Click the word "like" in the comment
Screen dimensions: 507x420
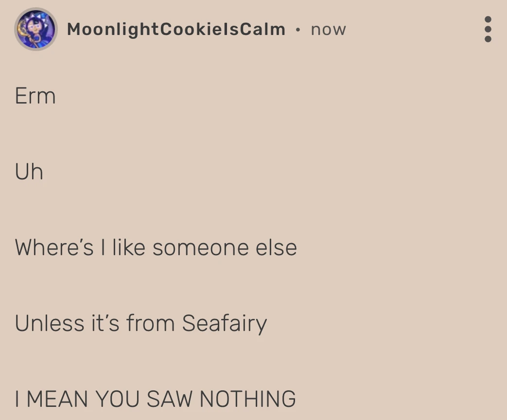coord(129,247)
